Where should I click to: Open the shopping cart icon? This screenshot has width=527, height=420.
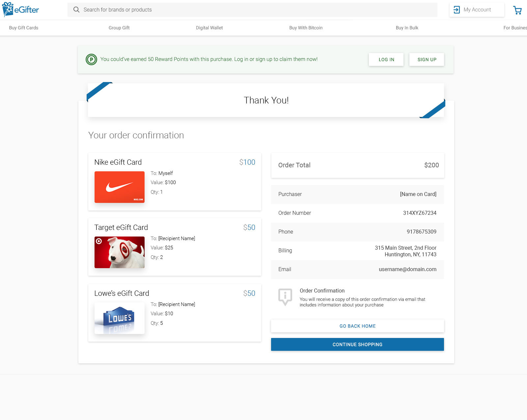coord(517,10)
